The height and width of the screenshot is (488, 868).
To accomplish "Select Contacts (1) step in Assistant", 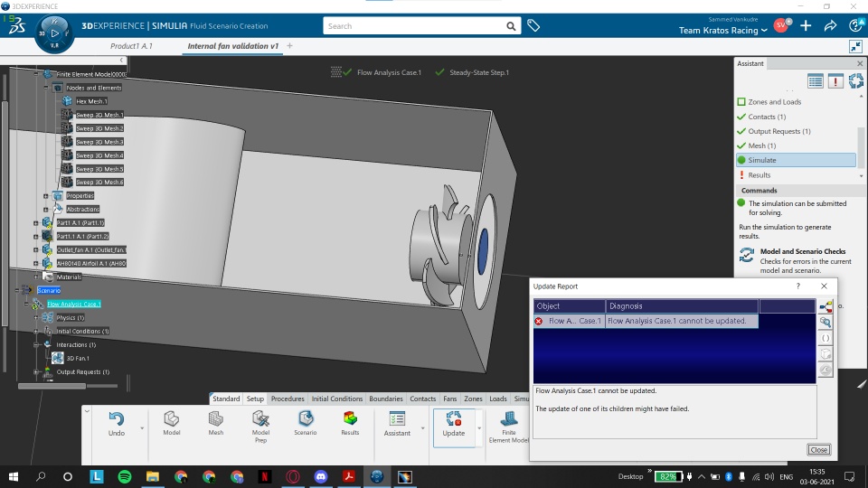I will pyautogui.click(x=767, y=117).
